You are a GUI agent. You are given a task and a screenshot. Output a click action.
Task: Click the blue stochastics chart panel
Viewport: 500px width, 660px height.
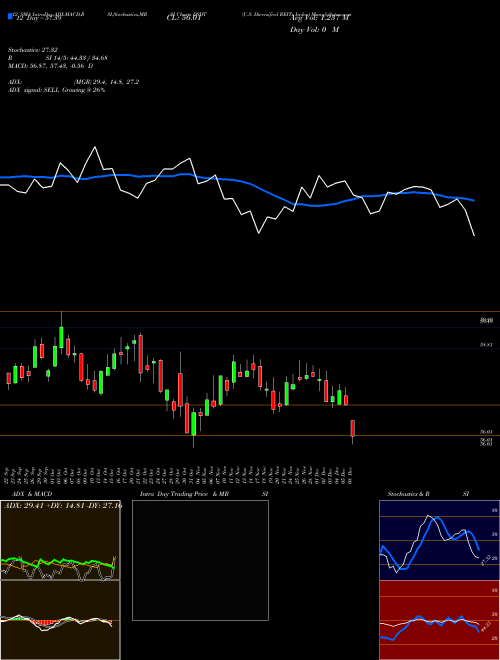click(439, 540)
